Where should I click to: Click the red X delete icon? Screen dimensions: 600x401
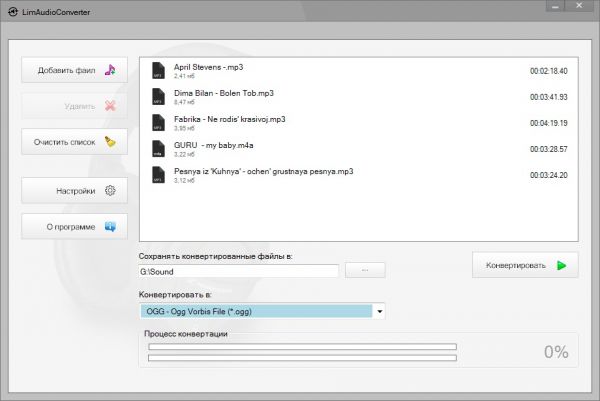pos(110,106)
